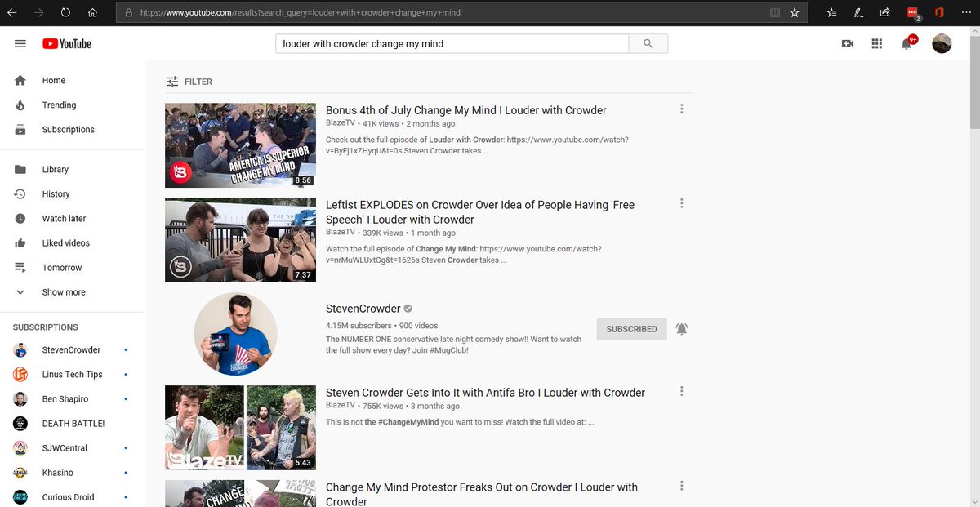Open StevenCrowder channel name in results
This screenshot has height=507, width=980.
click(363, 309)
